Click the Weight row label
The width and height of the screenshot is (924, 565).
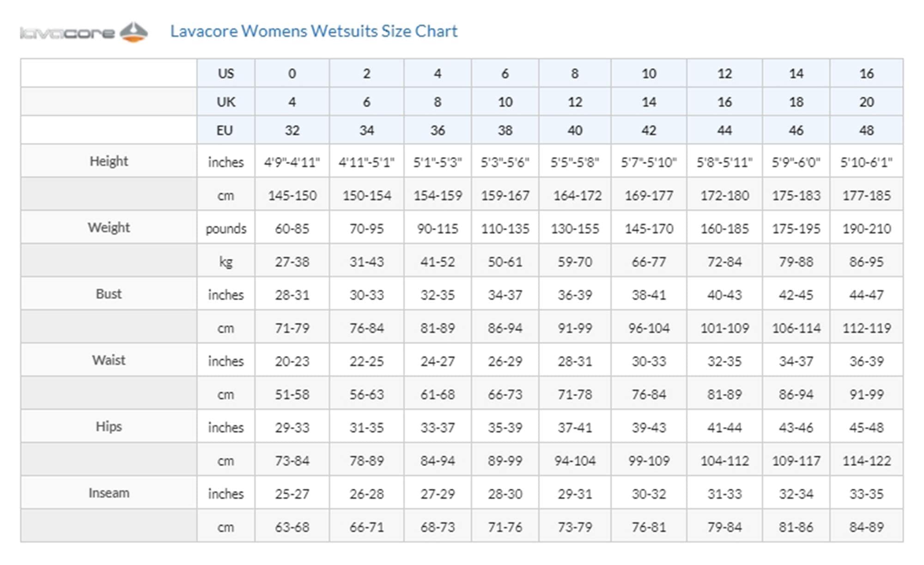pyautogui.click(x=109, y=227)
